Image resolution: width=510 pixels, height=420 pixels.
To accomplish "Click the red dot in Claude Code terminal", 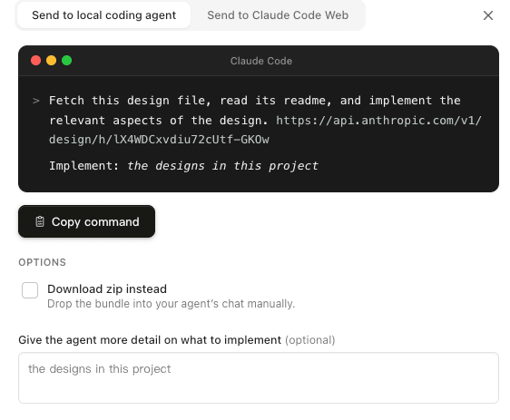I will [x=35, y=61].
